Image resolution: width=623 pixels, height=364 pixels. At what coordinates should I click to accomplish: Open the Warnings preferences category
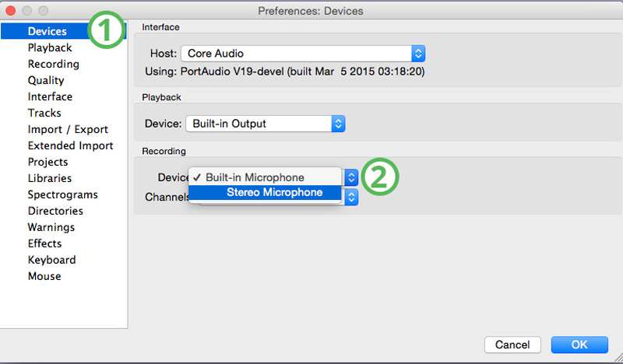(51, 227)
